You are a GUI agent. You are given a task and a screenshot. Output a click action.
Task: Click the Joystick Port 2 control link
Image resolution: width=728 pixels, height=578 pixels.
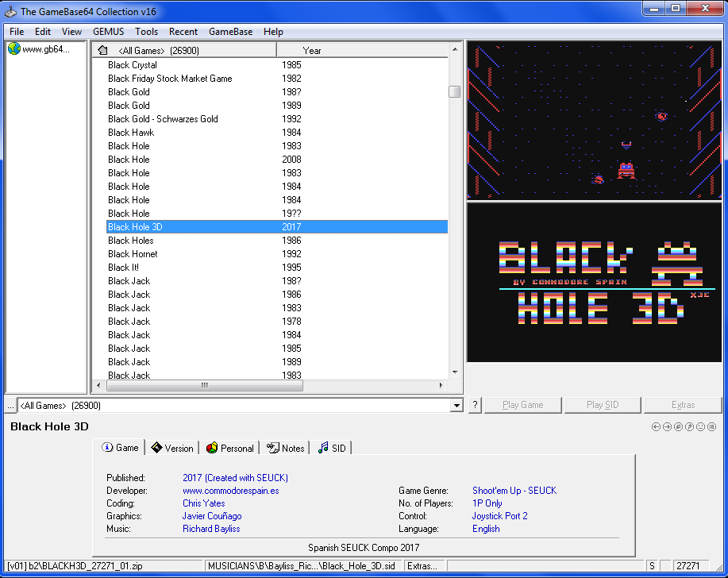(499, 516)
